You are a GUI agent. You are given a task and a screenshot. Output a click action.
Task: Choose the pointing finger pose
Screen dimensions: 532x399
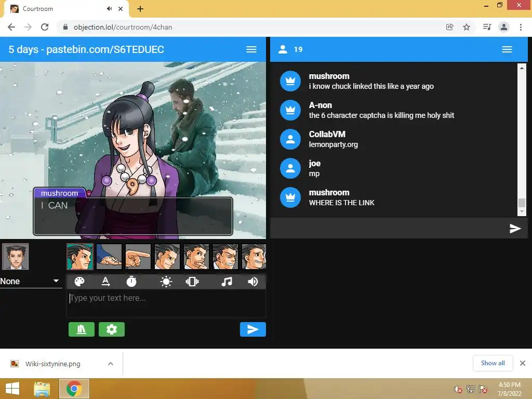coord(138,257)
